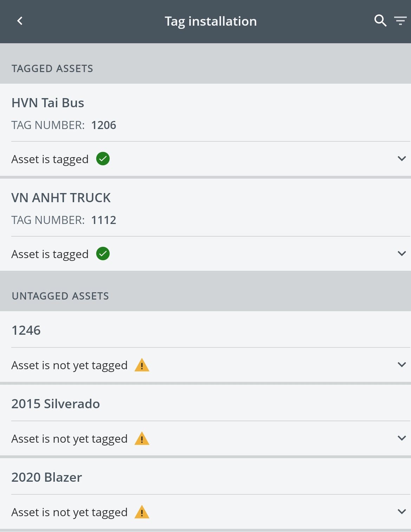Toggle the Asset is tagged status for HVN Tai Bus
This screenshot has width=411, height=532.
[x=50, y=159]
